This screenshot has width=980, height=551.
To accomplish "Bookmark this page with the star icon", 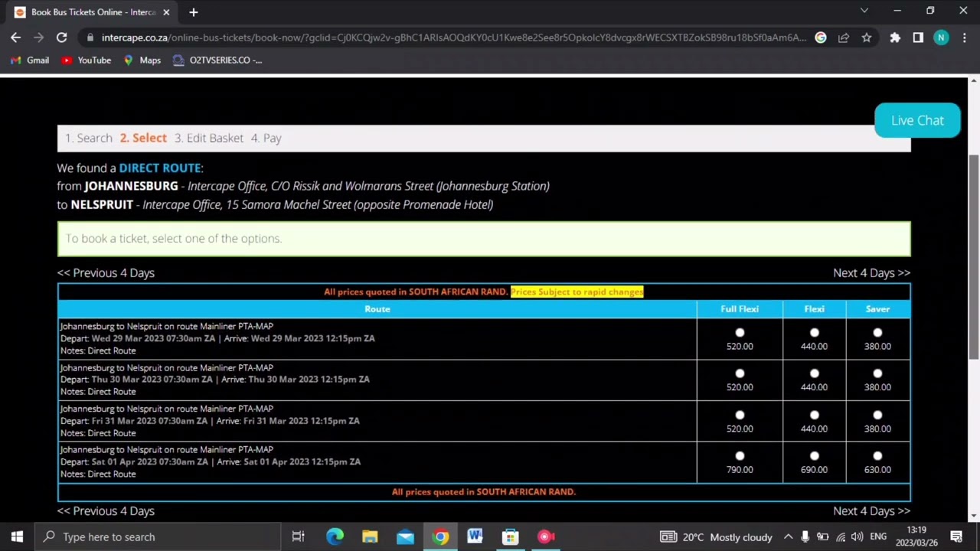I will point(866,37).
